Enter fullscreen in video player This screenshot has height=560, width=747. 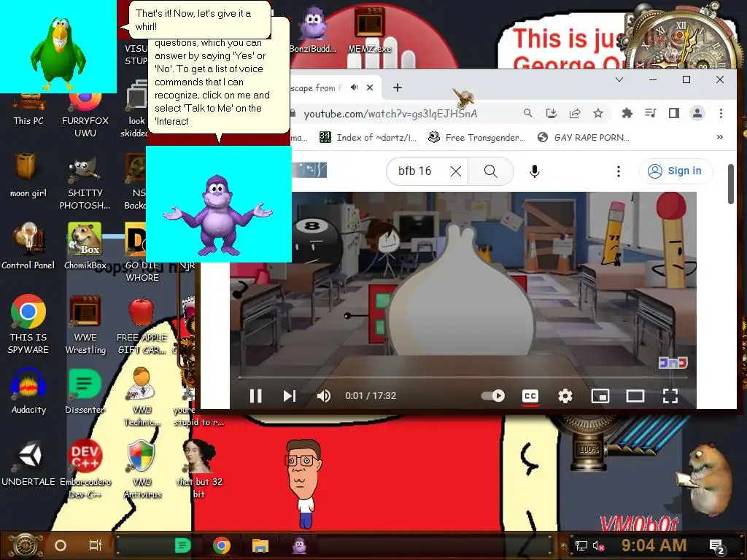670,396
